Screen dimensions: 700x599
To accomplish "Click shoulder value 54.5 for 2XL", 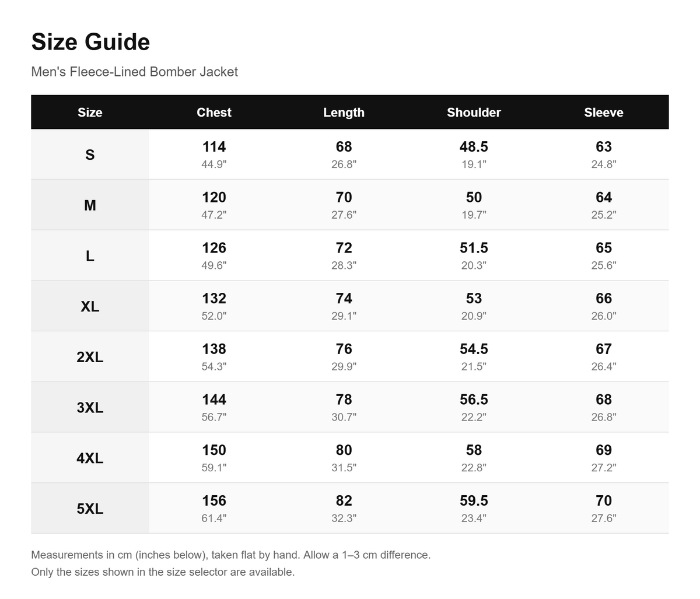I will 474,349.
